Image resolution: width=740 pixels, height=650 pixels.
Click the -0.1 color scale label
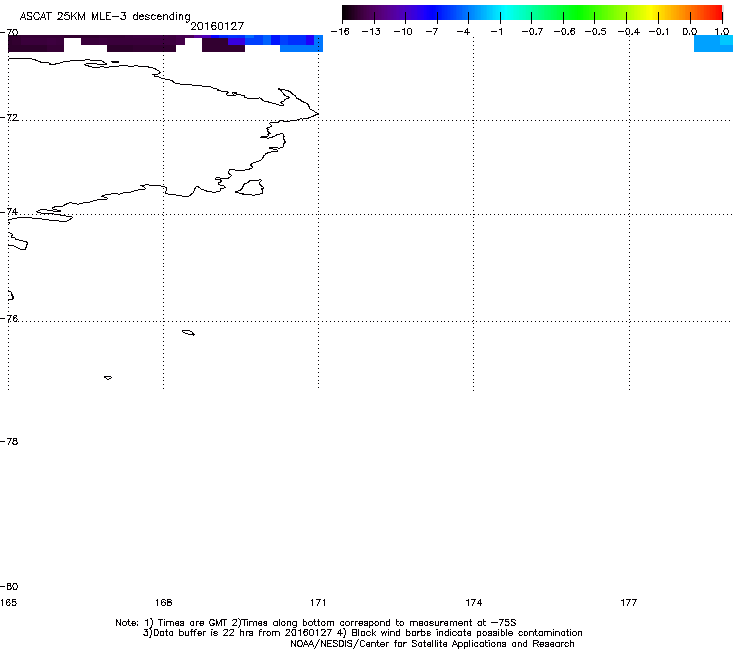click(x=659, y=32)
